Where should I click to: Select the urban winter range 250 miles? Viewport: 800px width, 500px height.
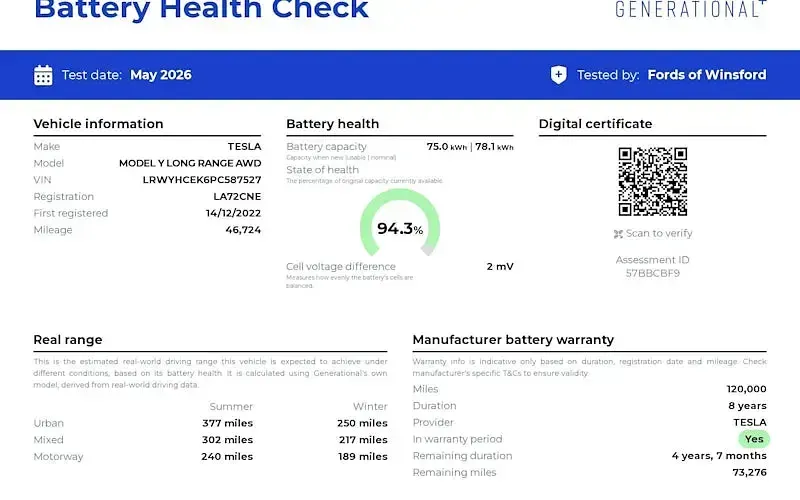pyautogui.click(x=362, y=423)
